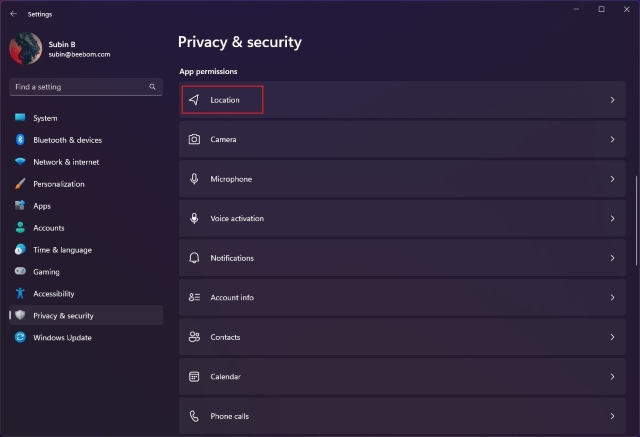This screenshot has height=437, width=640.
Task: Click the Voice activation mic icon
Action: 194,218
